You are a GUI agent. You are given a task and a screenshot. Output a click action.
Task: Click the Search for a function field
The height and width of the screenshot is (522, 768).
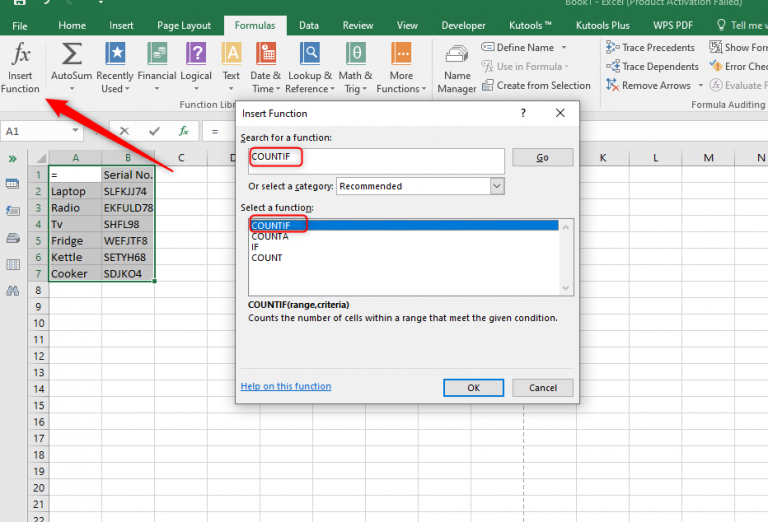pyautogui.click(x=377, y=159)
